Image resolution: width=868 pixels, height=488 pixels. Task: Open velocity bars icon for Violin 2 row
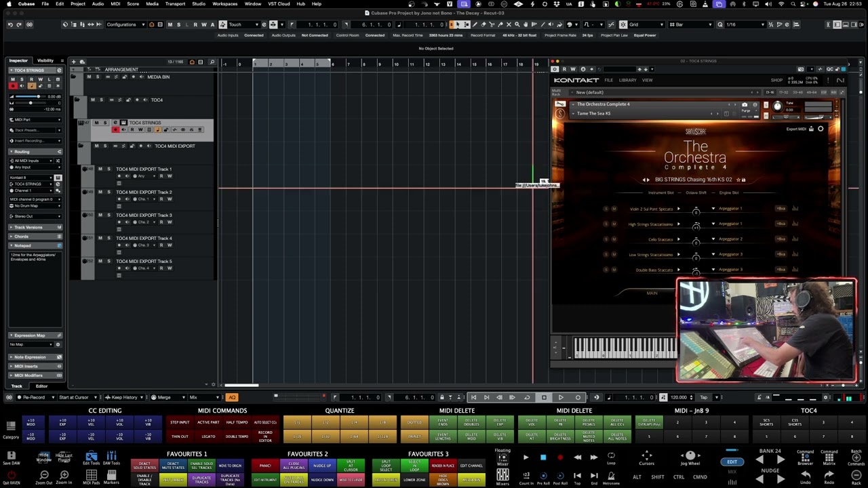[x=795, y=209]
